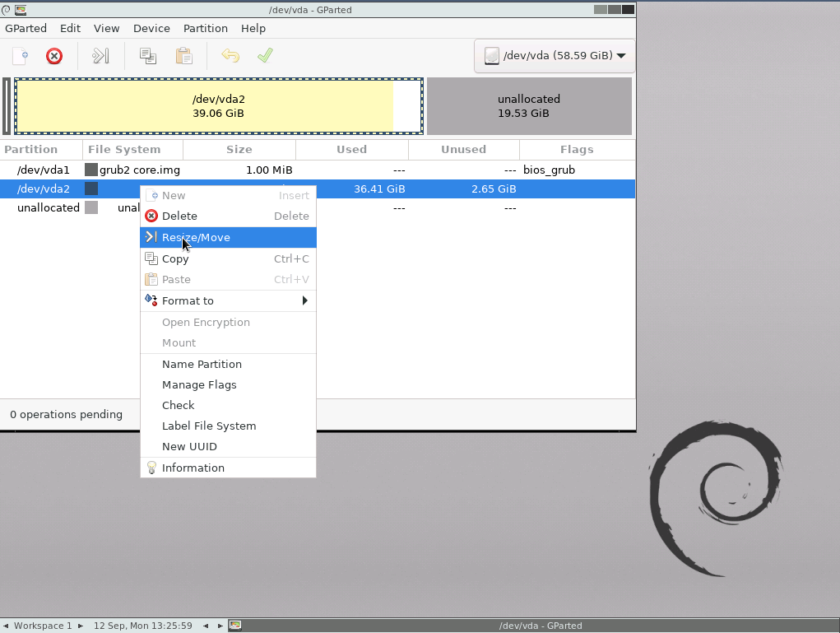Click the GParted icon in the taskbar tray
Image resolution: width=840 pixels, height=633 pixels.
point(235,626)
